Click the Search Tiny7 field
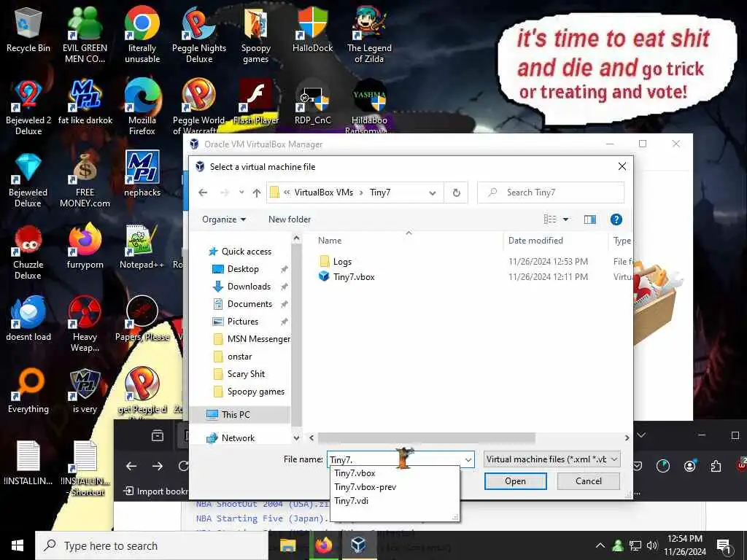The height and width of the screenshot is (560, 747). click(x=551, y=192)
